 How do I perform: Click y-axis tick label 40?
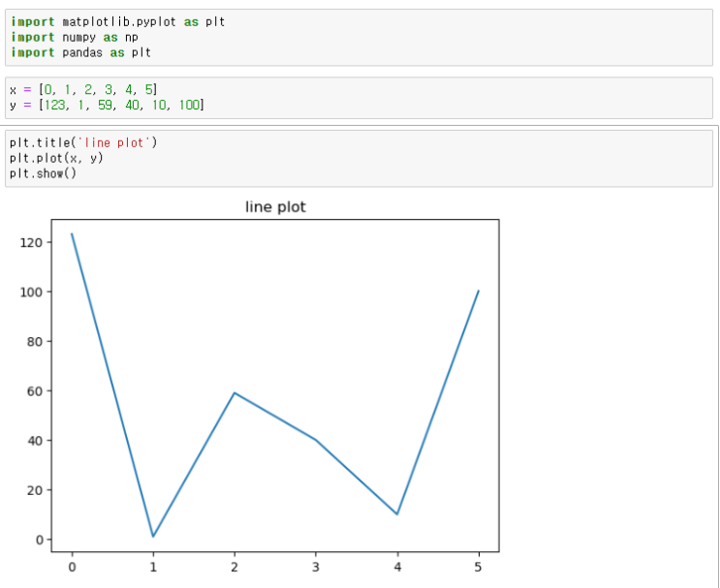pos(35,441)
